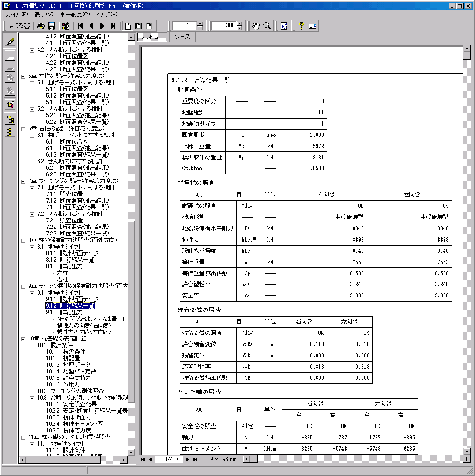Go to the next page via the bottom navigation button

point(187,459)
